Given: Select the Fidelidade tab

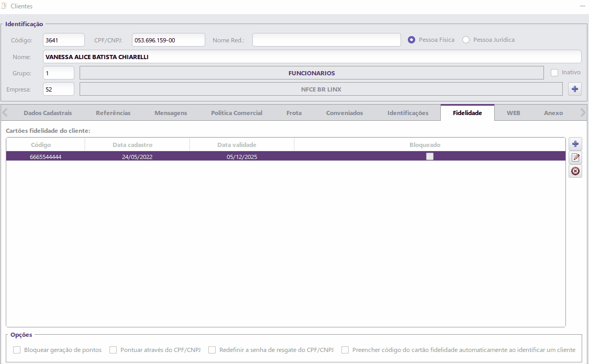Looking at the screenshot, I should click(x=468, y=113).
